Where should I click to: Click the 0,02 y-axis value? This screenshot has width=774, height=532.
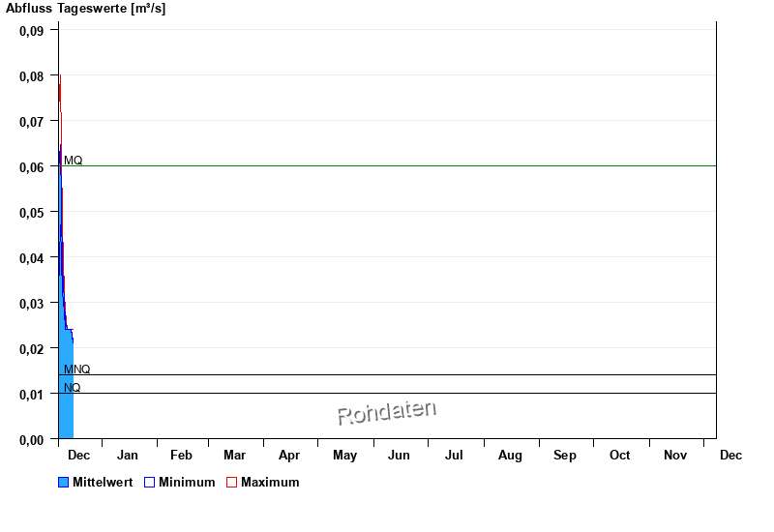point(32,349)
